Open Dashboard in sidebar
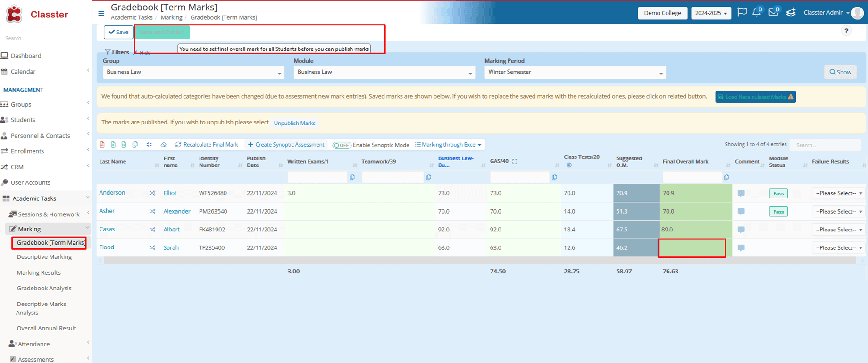This screenshot has width=868, height=363. (x=26, y=56)
